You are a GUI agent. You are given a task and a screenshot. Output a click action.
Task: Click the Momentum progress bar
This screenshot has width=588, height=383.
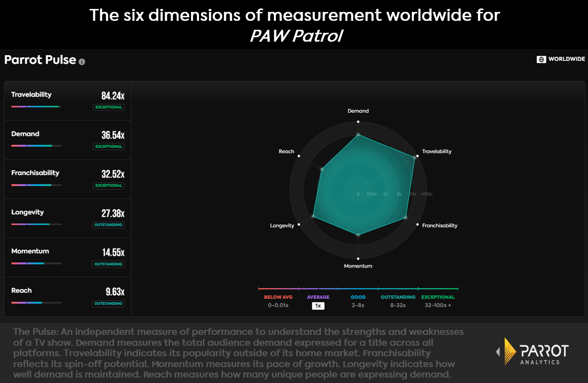tap(36, 263)
